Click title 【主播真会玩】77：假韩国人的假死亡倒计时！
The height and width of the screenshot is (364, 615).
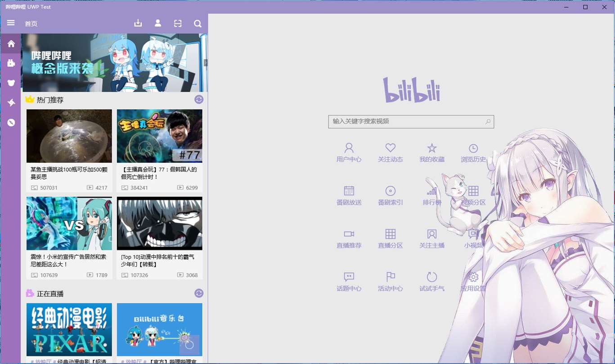[x=159, y=173]
